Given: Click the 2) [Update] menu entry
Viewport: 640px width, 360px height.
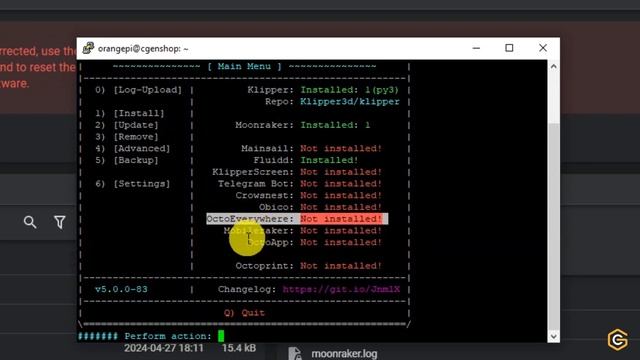Looking at the screenshot, I should [127, 125].
